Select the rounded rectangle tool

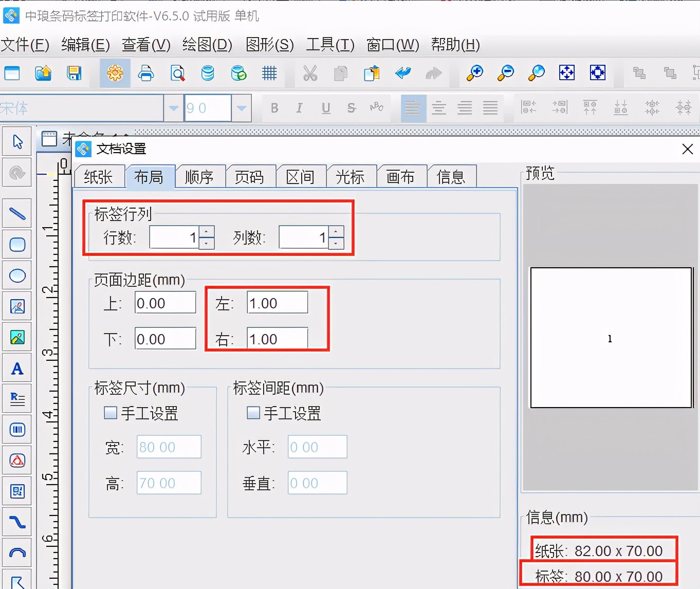17,245
